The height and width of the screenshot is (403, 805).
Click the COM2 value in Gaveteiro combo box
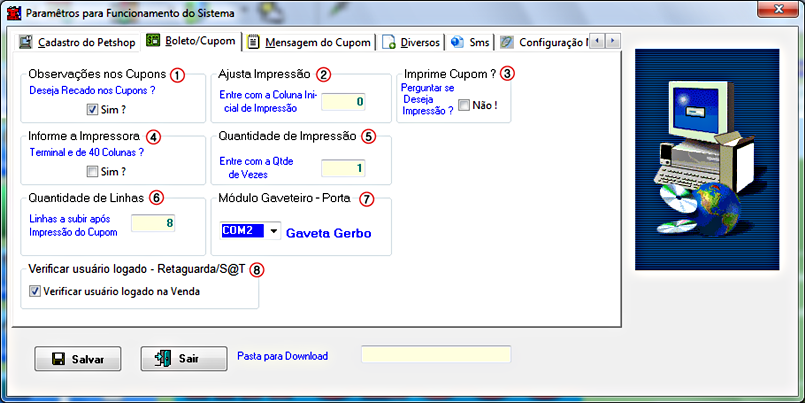click(243, 231)
